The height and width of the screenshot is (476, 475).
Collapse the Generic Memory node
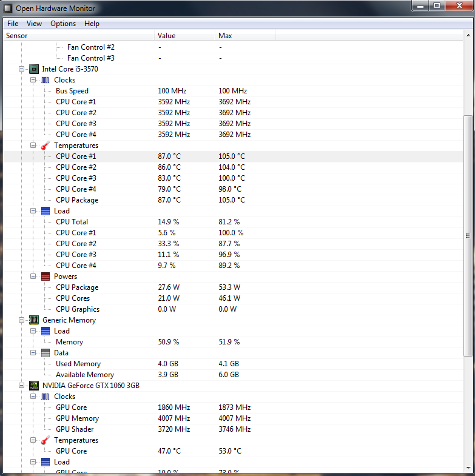(21, 320)
